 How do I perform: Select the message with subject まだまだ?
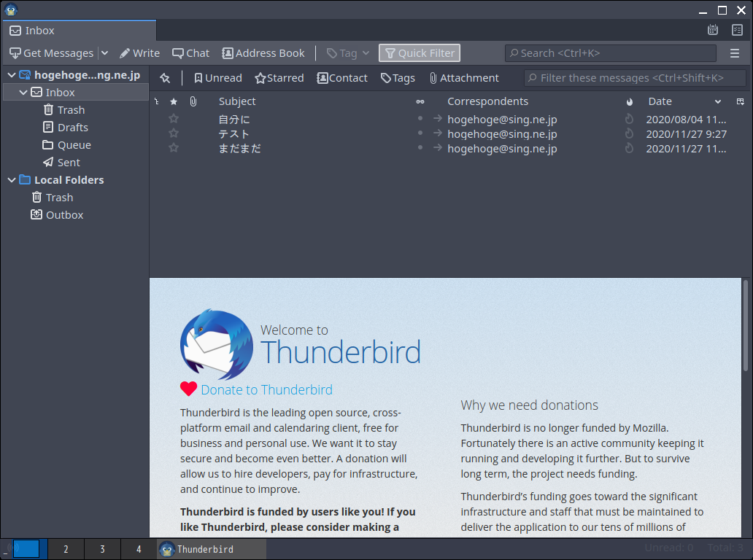[239, 149]
